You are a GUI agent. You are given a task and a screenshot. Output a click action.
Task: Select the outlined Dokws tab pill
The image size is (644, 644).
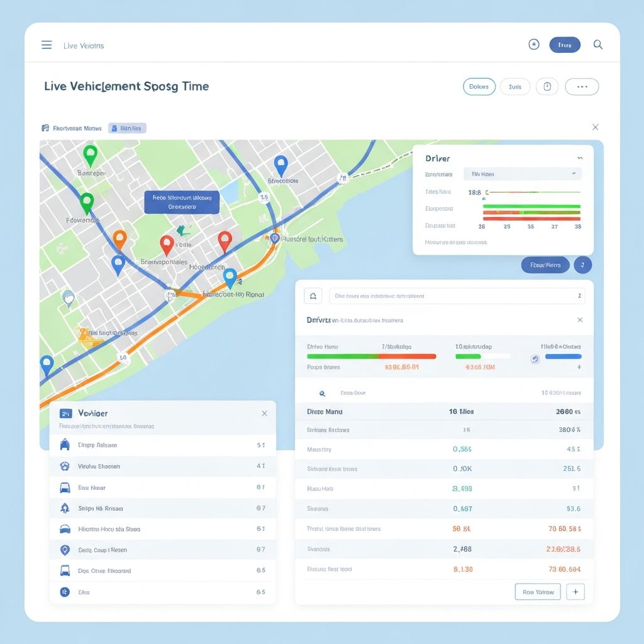pos(479,87)
